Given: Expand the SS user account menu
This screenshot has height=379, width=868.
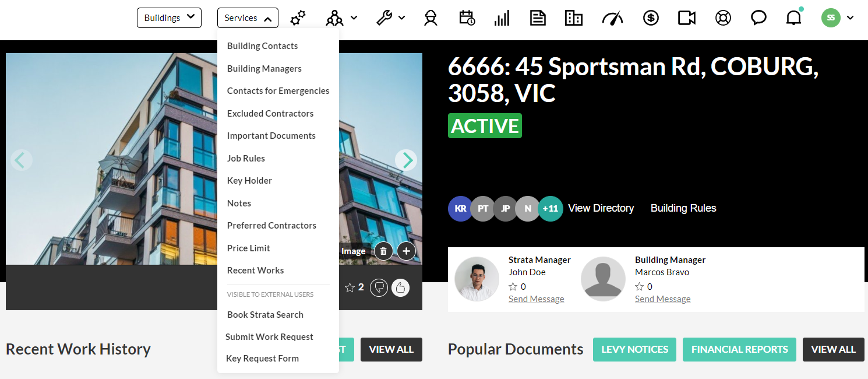Looking at the screenshot, I should pyautogui.click(x=837, y=17).
